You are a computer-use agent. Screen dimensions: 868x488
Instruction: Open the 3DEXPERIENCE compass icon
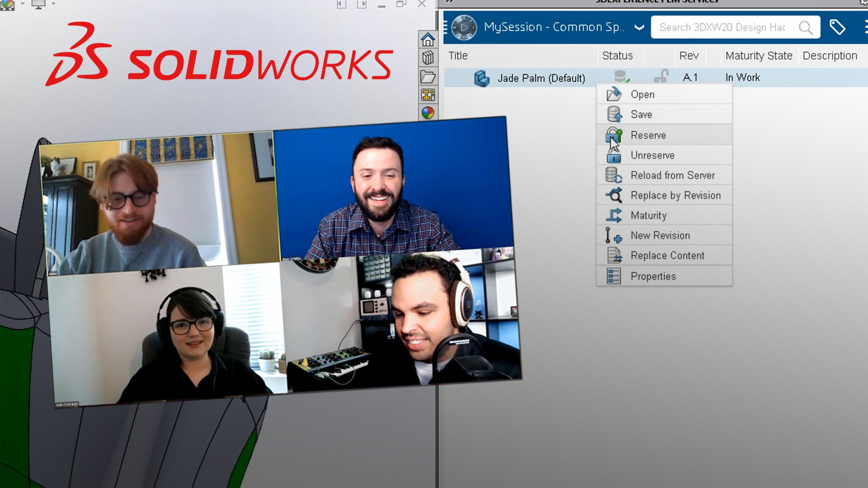pyautogui.click(x=464, y=27)
